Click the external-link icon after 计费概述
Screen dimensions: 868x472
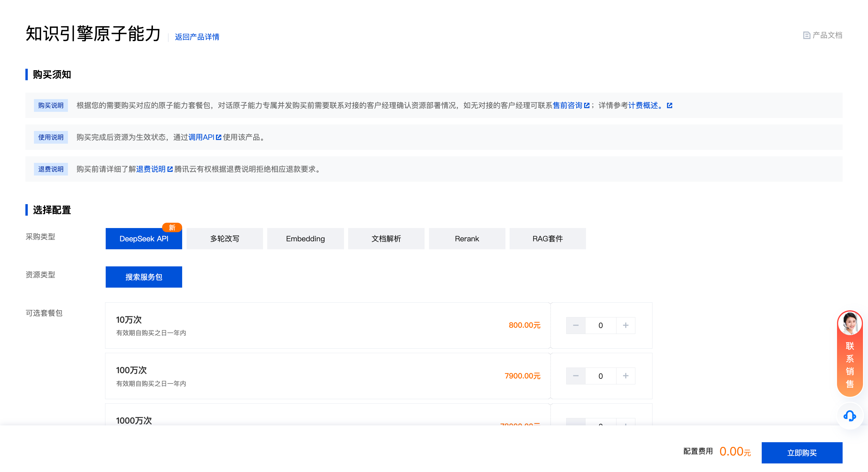670,105
